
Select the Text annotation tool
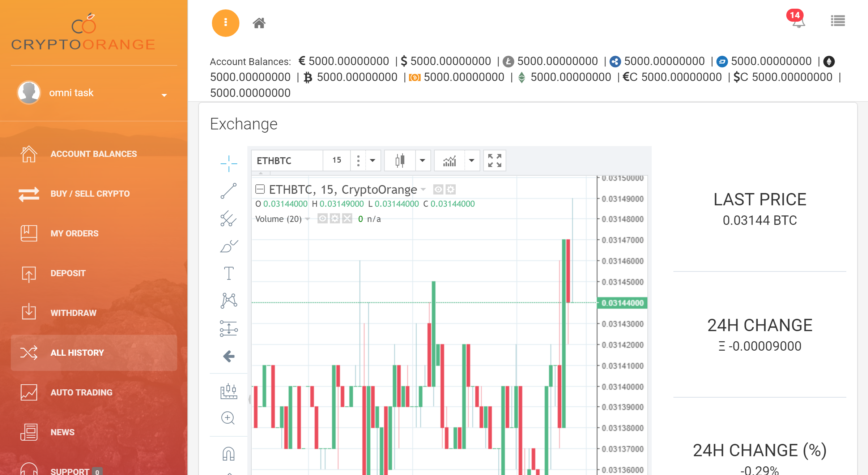click(229, 273)
